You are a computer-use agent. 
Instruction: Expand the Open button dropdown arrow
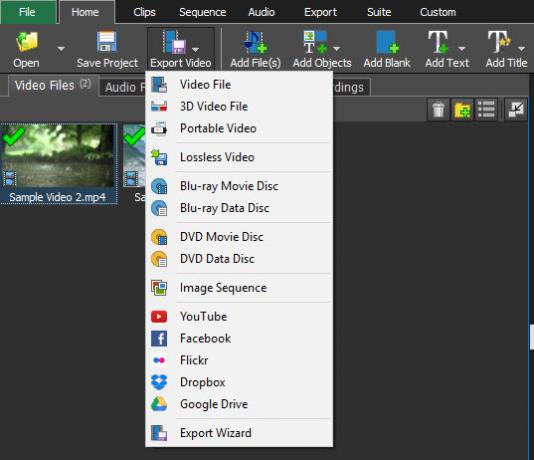point(61,49)
